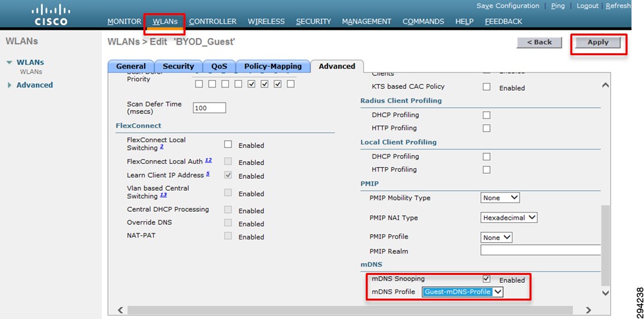
Task: Click the Apply button
Action: [598, 42]
